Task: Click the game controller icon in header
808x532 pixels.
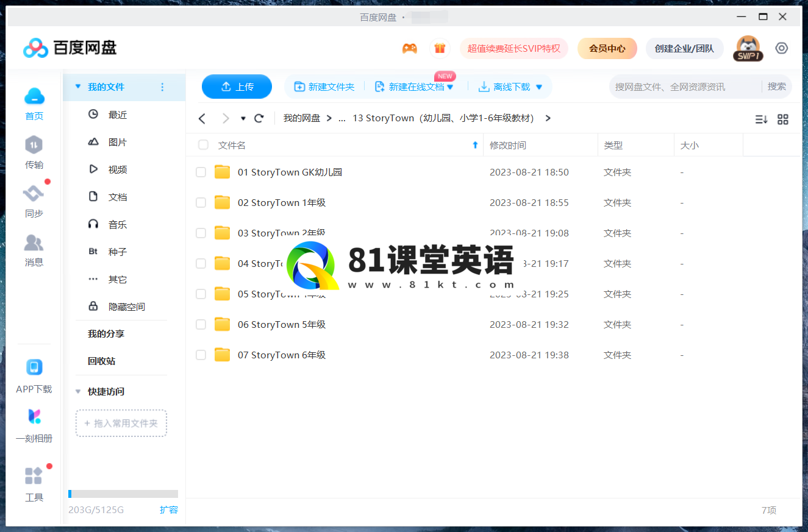Action: click(x=410, y=48)
